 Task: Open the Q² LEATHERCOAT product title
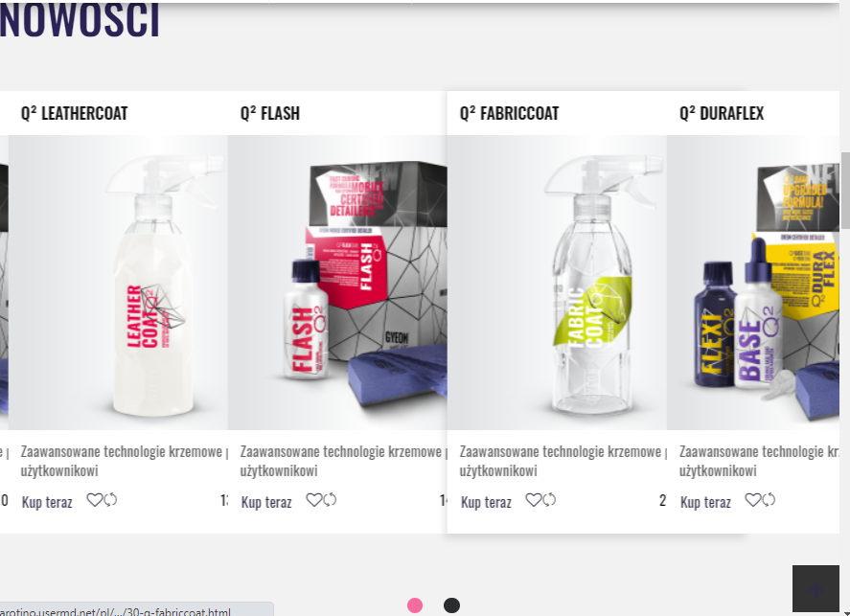click(74, 113)
